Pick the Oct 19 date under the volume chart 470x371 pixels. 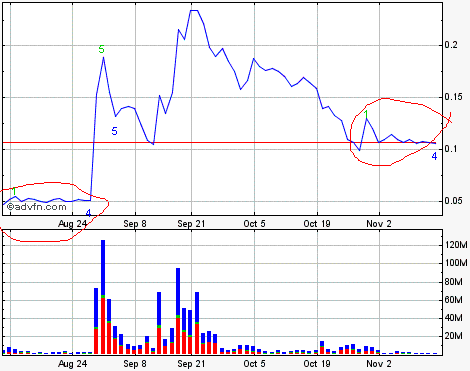point(317,364)
